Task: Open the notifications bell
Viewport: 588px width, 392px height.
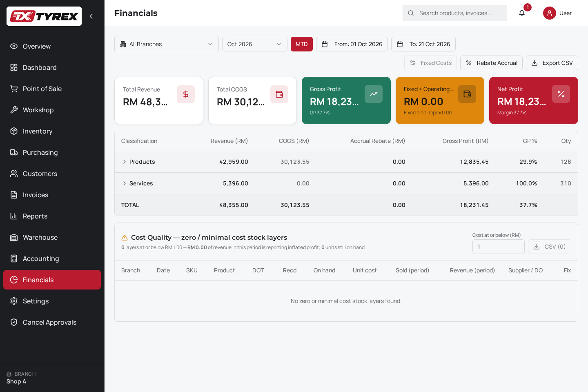Action: tap(522, 13)
